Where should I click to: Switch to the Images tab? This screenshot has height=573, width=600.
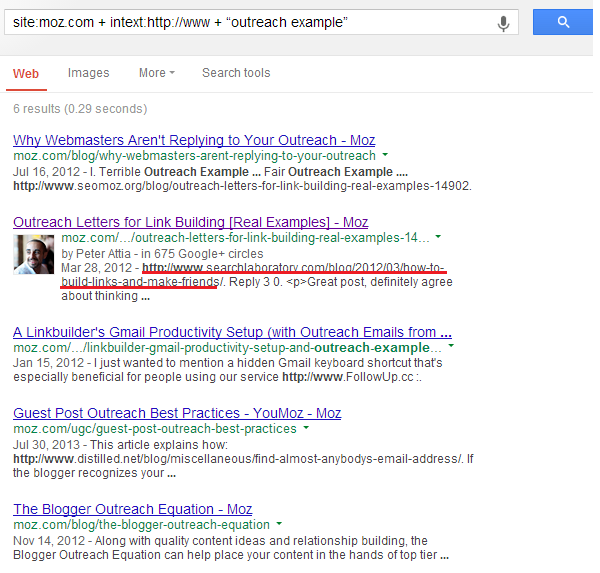coord(88,73)
